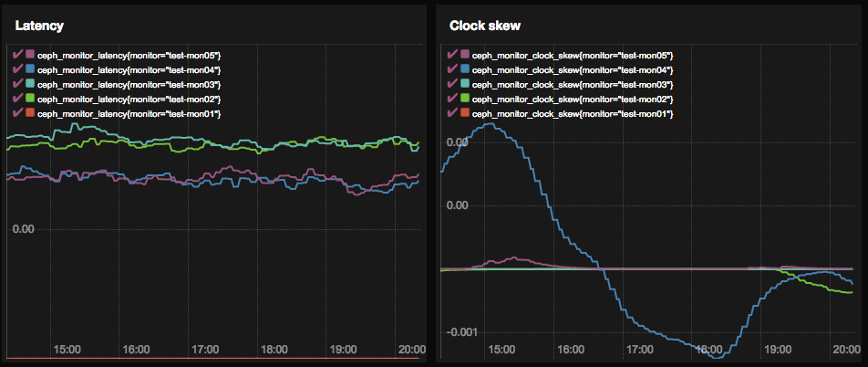Image resolution: width=868 pixels, height=367 pixels.
Task: Click 20:00 label on Latency time axis
Action: tap(412, 350)
